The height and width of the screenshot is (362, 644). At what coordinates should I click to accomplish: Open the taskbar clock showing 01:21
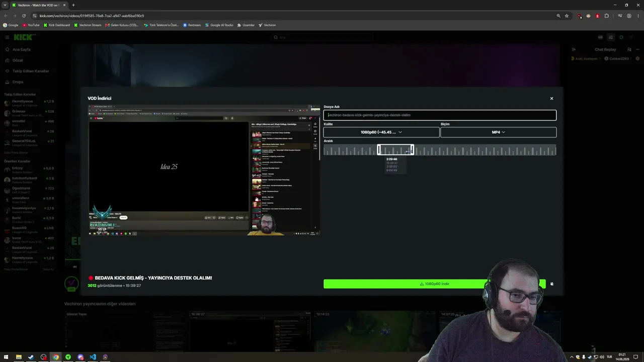coord(622,357)
